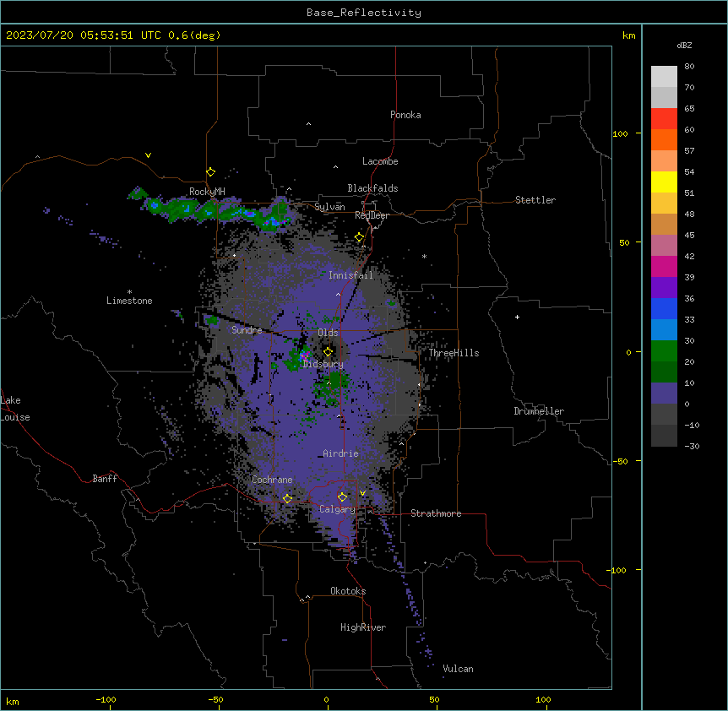Click the Base_Reflectivity title
728x711 pixels.
click(x=364, y=13)
